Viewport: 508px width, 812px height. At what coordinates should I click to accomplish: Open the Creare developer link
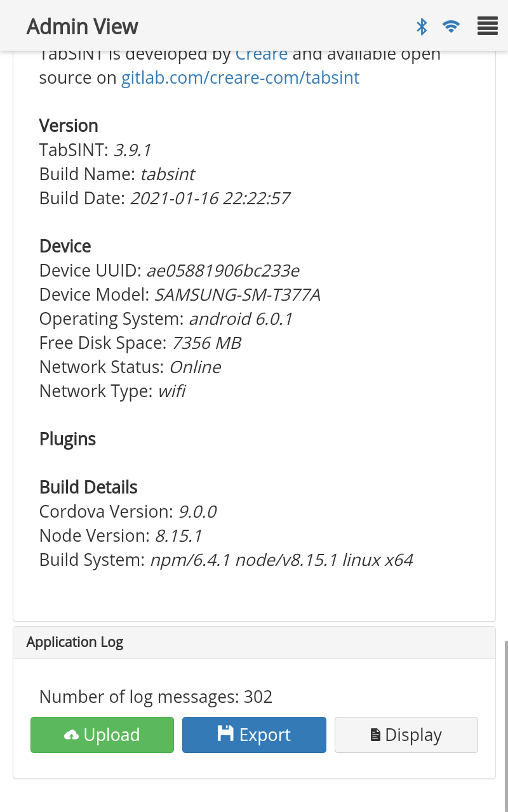coord(262,54)
